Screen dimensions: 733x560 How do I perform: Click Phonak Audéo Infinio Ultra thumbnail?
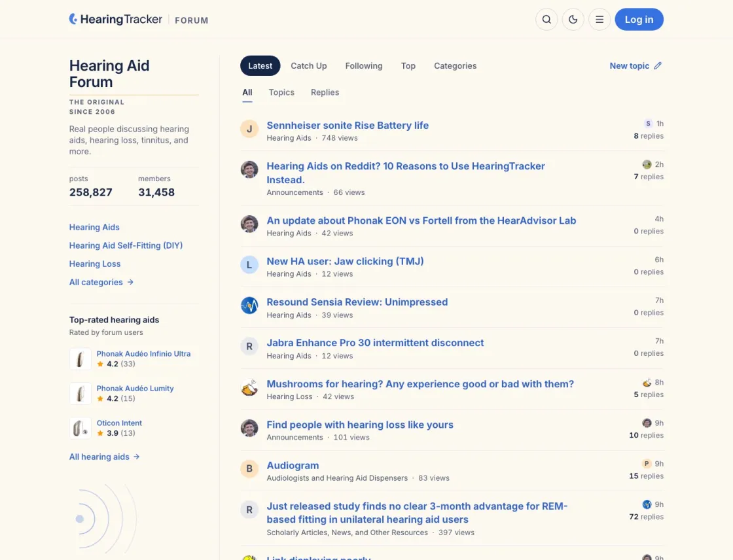[80, 359]
